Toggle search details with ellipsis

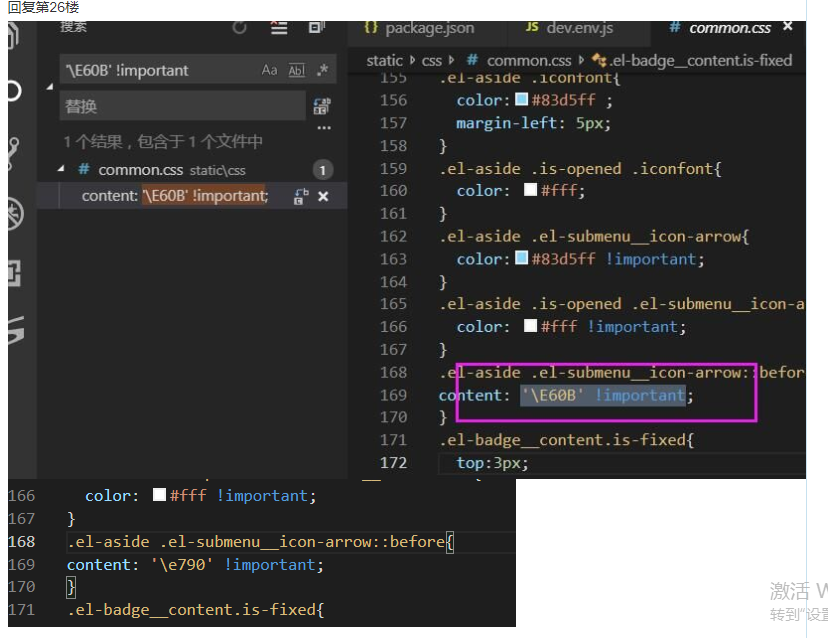pos(323,129)
